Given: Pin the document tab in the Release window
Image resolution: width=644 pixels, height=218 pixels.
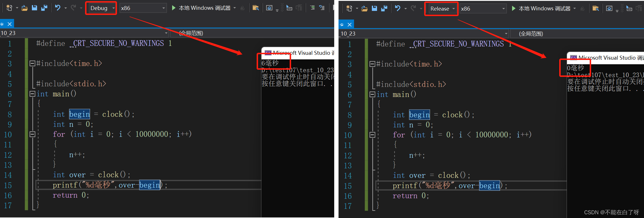Looking at the screenshot, I should point(342,25).
